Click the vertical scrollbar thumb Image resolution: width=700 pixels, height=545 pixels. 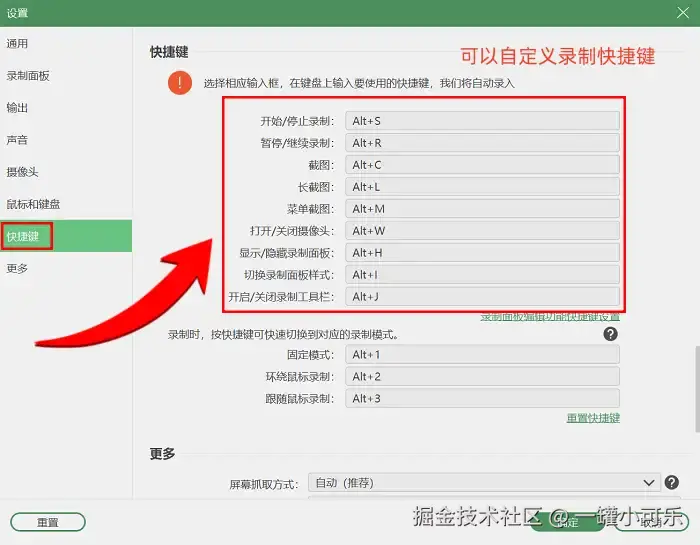tap(697, 388)
